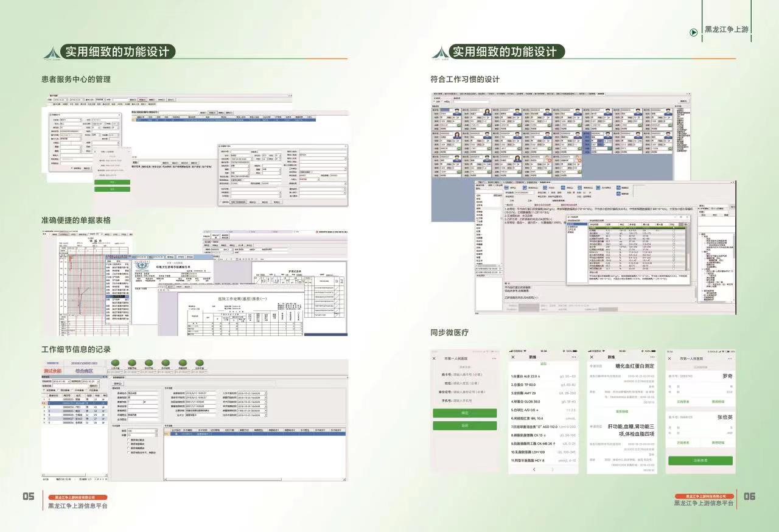
Task: Click the green 注册患者 button at bottom
Action: [x=700, y=461]
